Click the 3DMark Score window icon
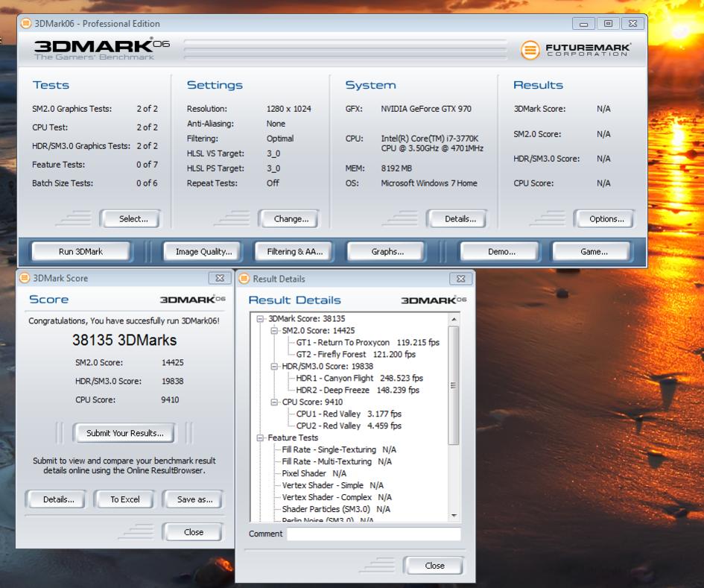The height and width of the screenshot is (588, 704). 25,278
